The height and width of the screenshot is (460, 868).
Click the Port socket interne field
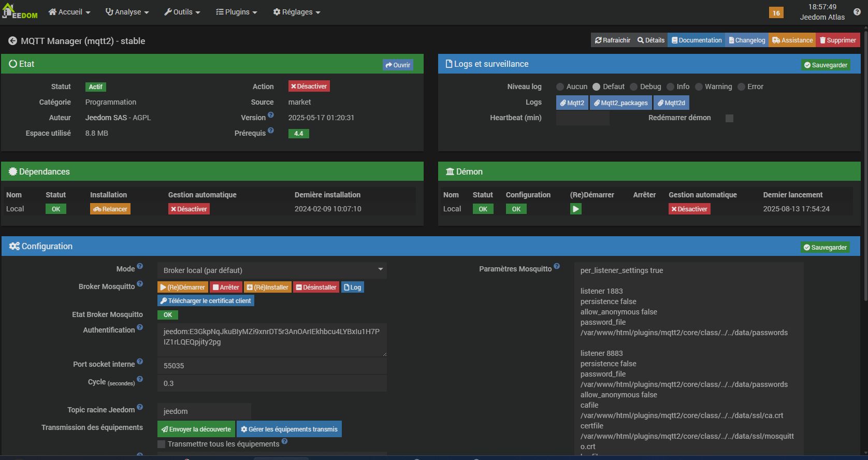(x=272, y=366)
